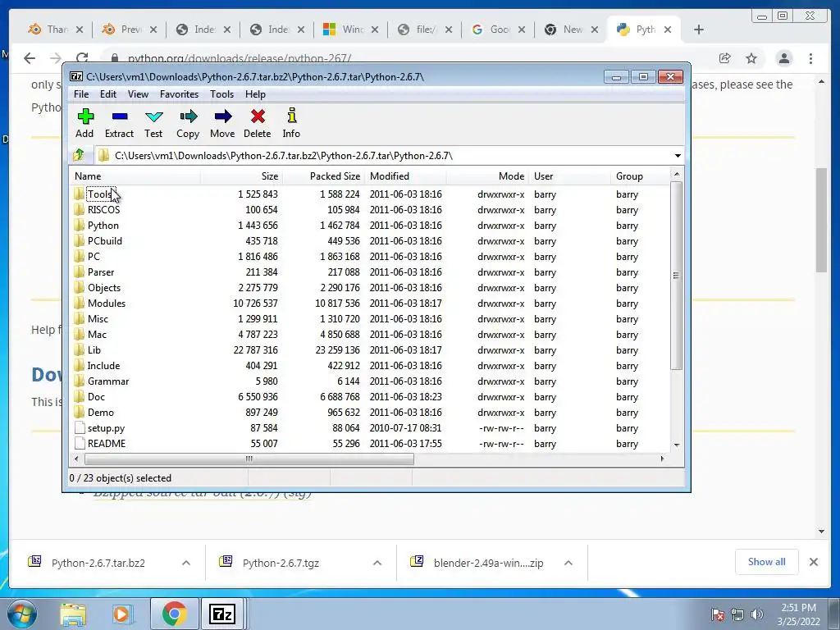The image size is (840, 630).
Task: Open the Favorites menu
Action: (x=179, y=94)
